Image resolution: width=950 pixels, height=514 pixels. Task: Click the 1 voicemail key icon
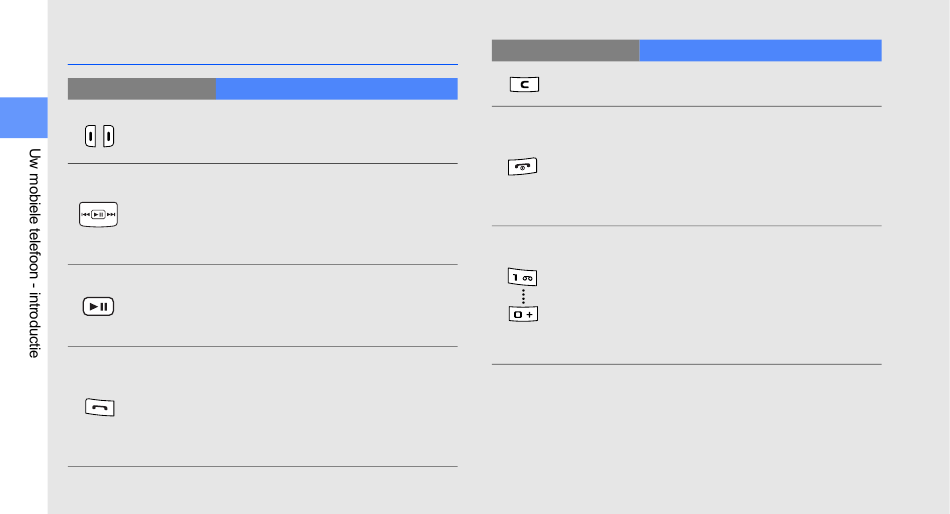tap(522, 277)
